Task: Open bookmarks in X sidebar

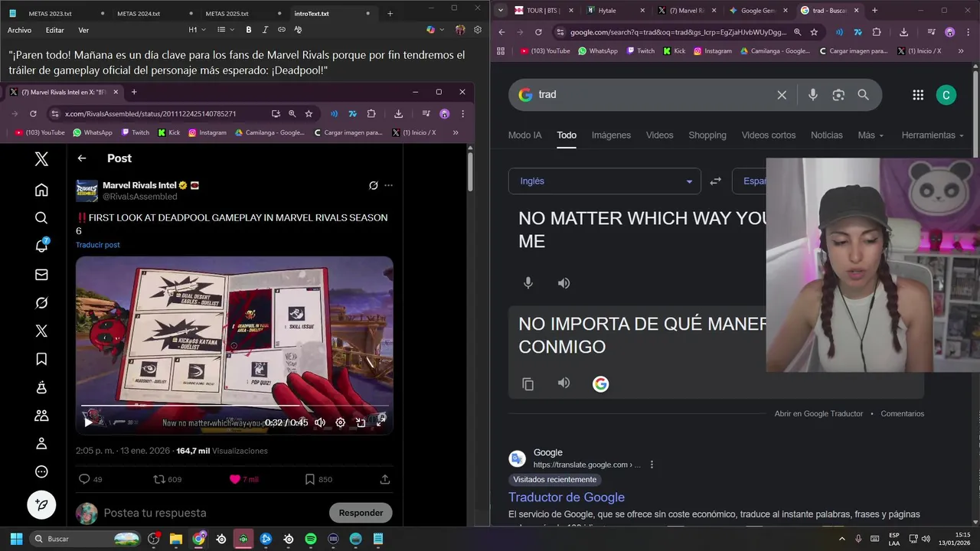Action: pos(41,359)
